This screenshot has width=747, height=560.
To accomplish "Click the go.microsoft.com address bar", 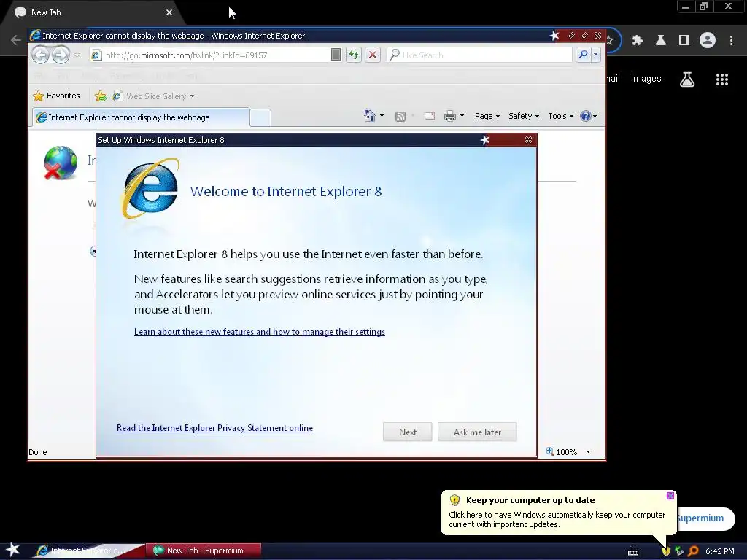I will (x=211, y=55).
